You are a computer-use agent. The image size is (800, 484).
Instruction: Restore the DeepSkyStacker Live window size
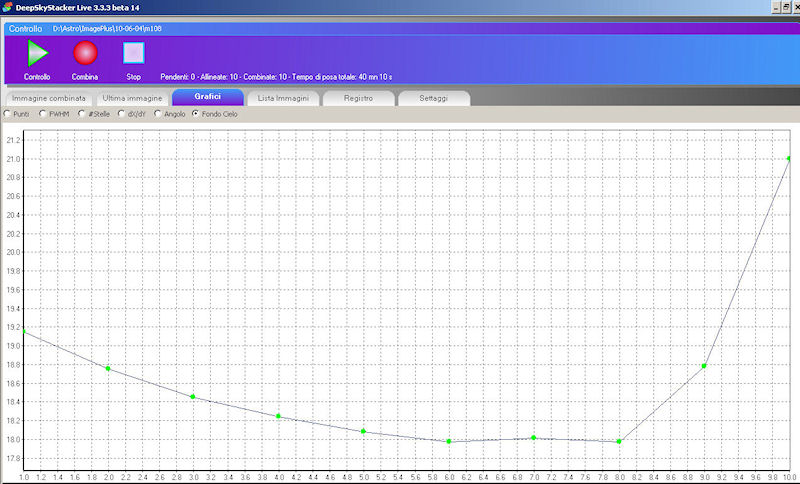786,7
